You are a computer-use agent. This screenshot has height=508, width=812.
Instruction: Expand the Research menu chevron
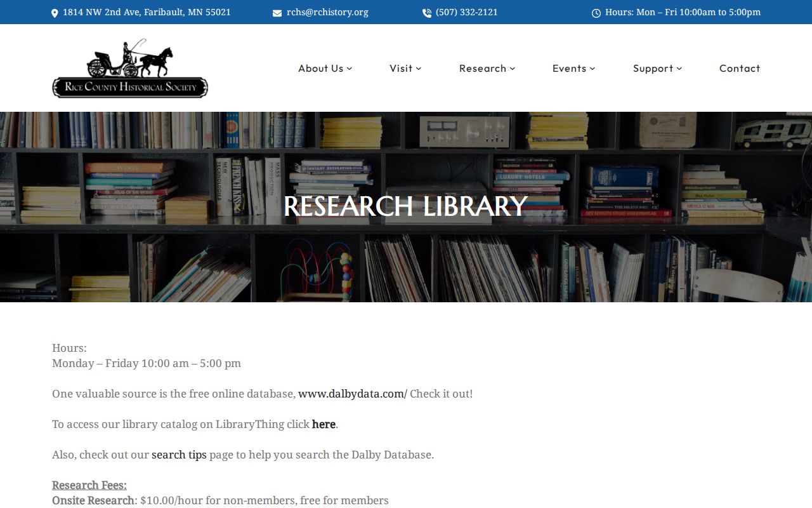pyautogui.click(x=513, y=69)
